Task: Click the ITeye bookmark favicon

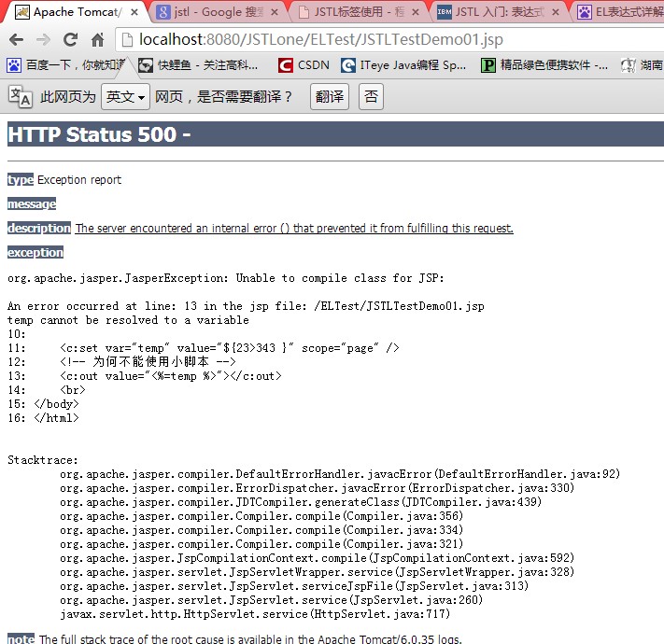Action: [x=348, y=65]
